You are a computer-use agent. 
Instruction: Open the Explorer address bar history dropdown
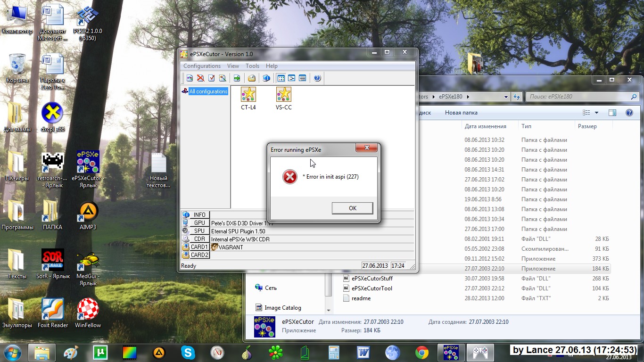[506, 97]
